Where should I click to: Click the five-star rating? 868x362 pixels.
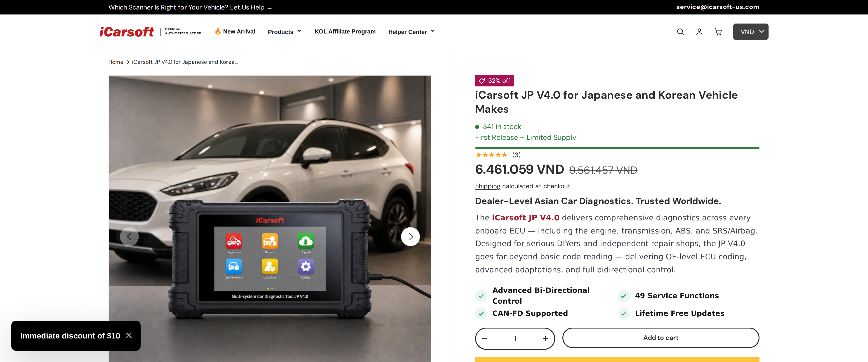click(491, 155)
